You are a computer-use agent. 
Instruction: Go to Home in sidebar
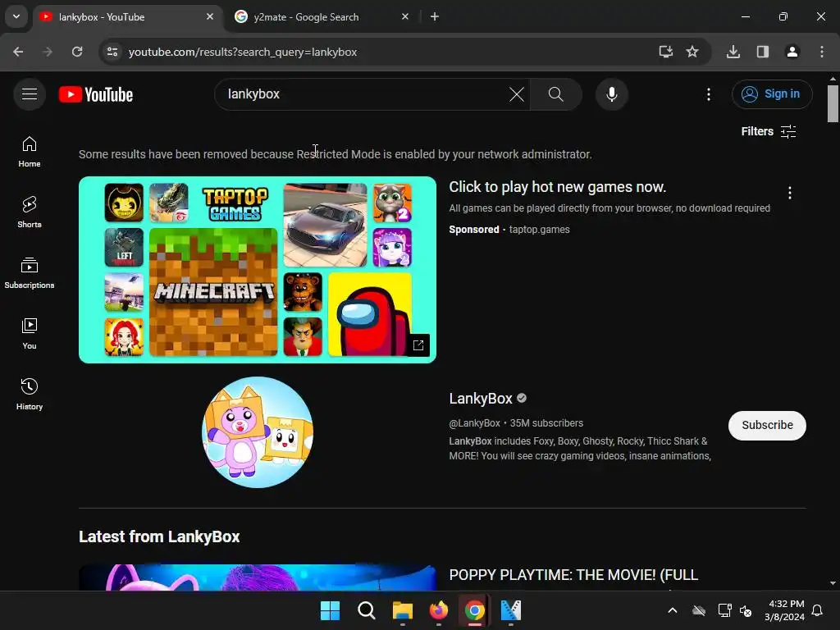[x=30, y=152]
